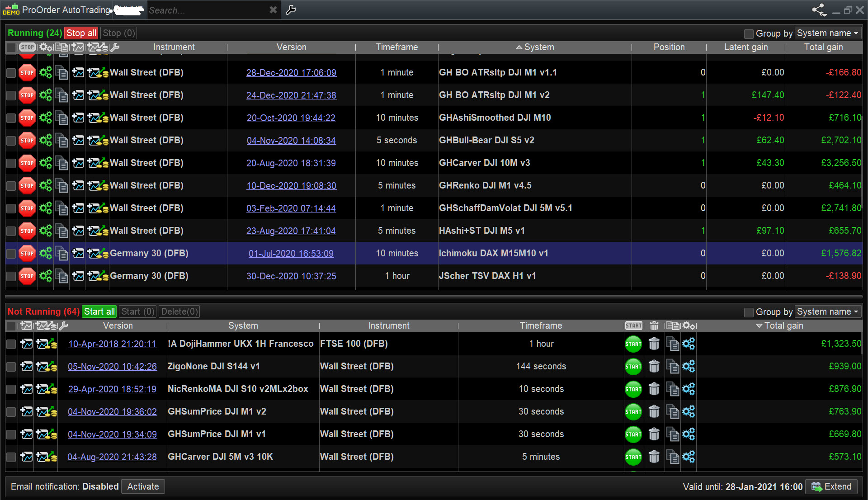Check the GHBull-Bear DJI S5 v2 row checkbox
Image resolution: width=868 pixels, height=500 pixels.
click(11, 140)
